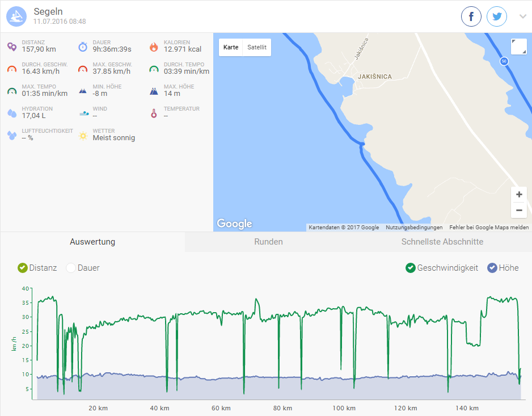Hide the Höhe elevation graph
The image size is (532, 416).
[492, 268]
